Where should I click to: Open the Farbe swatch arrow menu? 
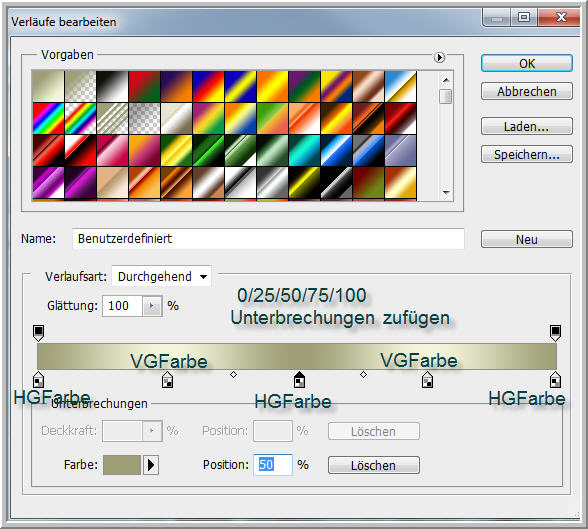point(151,465)
